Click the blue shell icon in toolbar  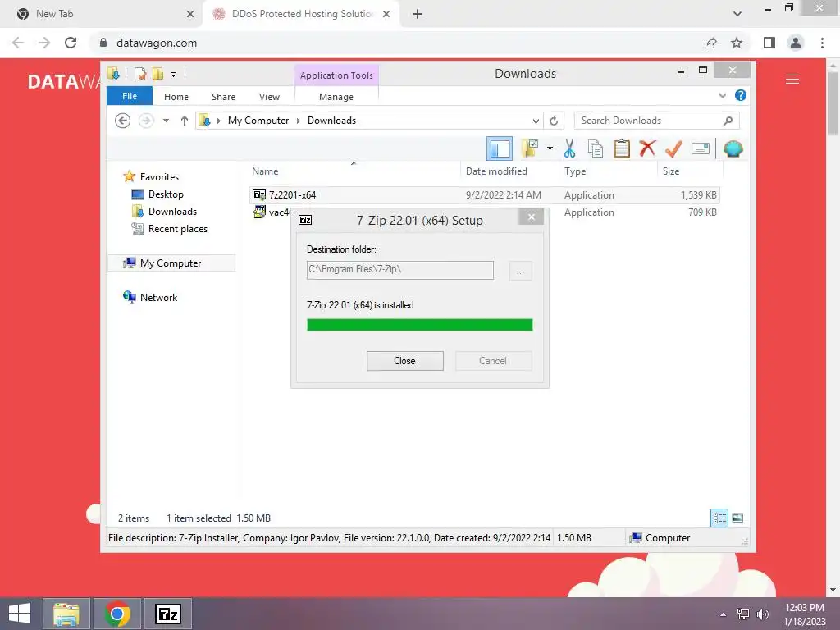733,148
